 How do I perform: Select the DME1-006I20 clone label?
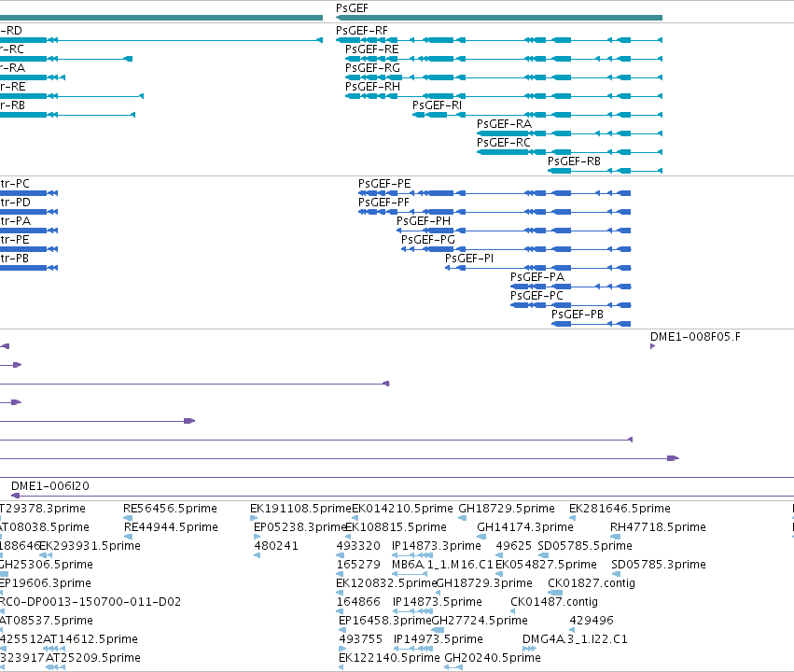tap(50, 486)
